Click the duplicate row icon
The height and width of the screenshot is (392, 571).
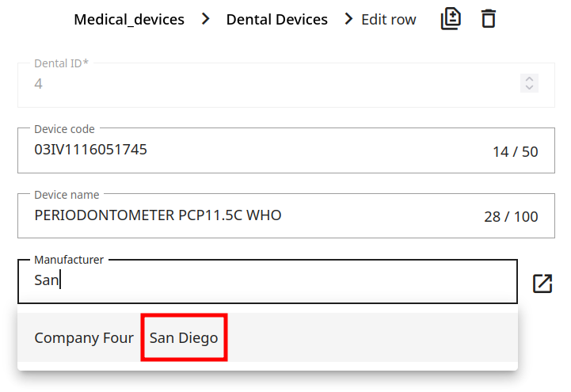point(451,19)
